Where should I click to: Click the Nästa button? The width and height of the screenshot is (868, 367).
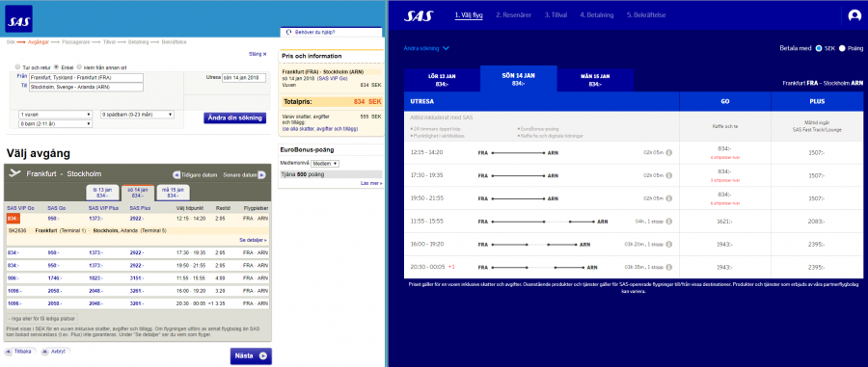click(251, 356)
